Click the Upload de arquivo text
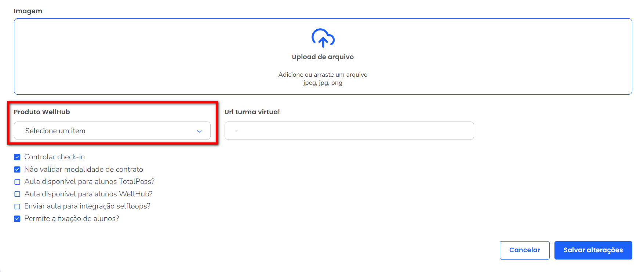The width and height of the screenshot is (644, 272). 323,57
